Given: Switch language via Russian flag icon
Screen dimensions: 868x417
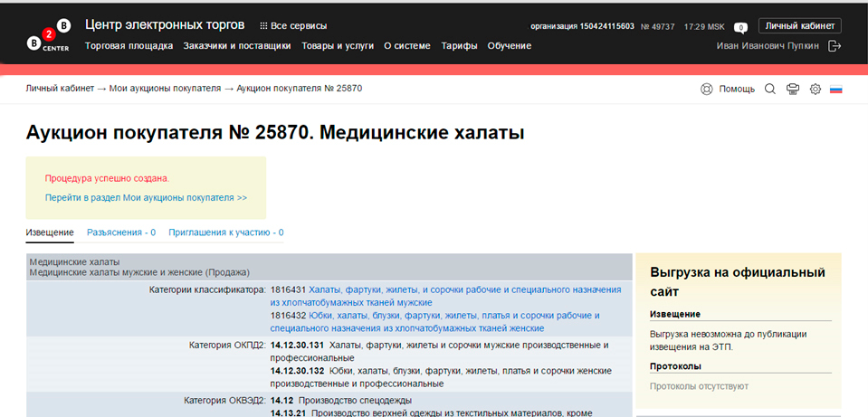Looking at the screenshot, I should click(x=835, y=90).
